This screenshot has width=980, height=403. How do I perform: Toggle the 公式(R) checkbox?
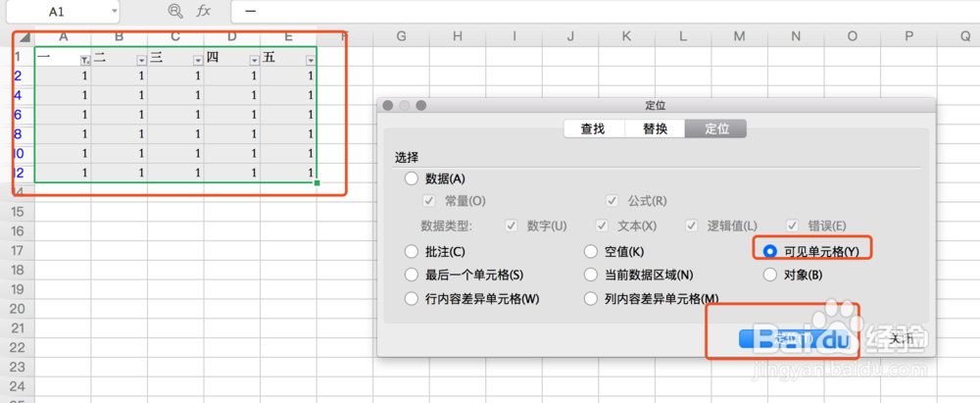tap(612, 202)
